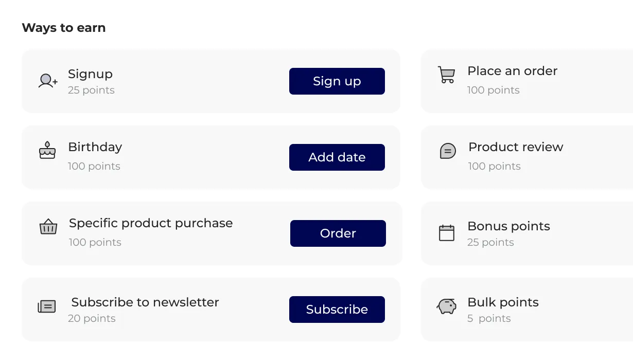
Task: Click the Bonus points calendar icon
Action: point(447,232)
